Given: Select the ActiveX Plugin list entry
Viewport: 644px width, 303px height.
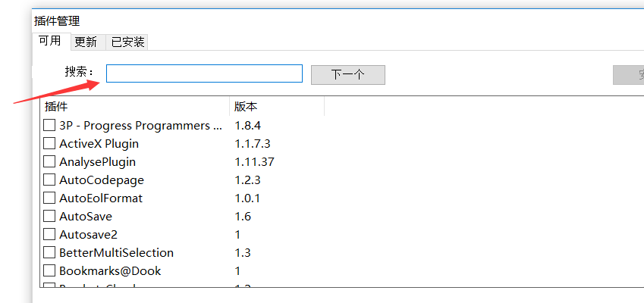Looking at the screenshot, I should 99,144.
